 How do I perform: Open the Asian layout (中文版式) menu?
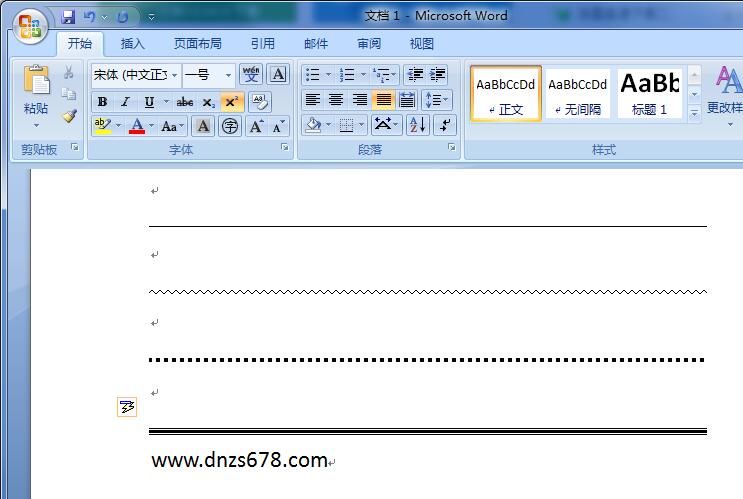pos(387,125)
